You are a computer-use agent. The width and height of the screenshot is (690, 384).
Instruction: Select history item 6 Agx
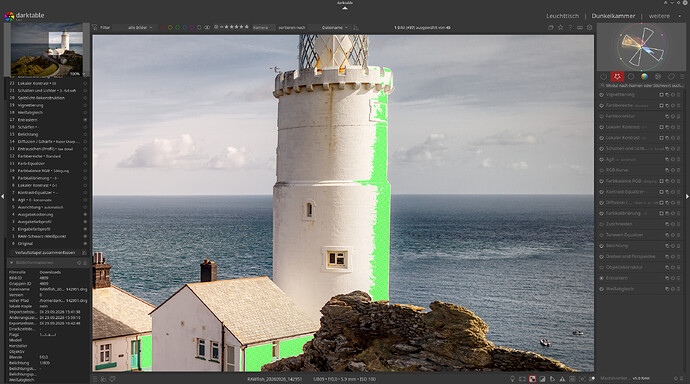pyautogui.click(x=47, y=200)
